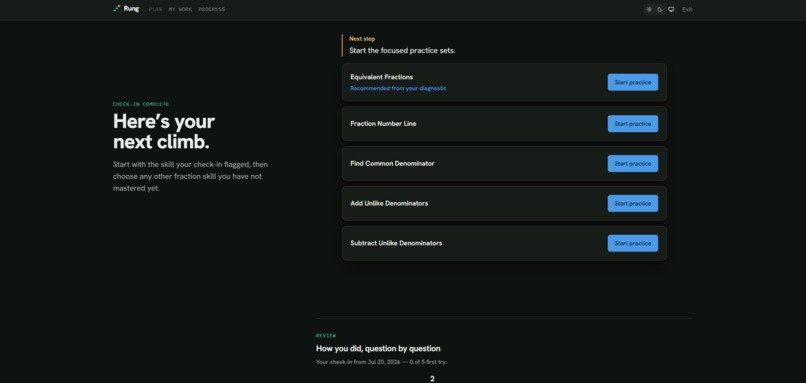Click the 'Fraction Number Line' card title
The width and height of the screenshot is (806, 383).
pos(383,124)
